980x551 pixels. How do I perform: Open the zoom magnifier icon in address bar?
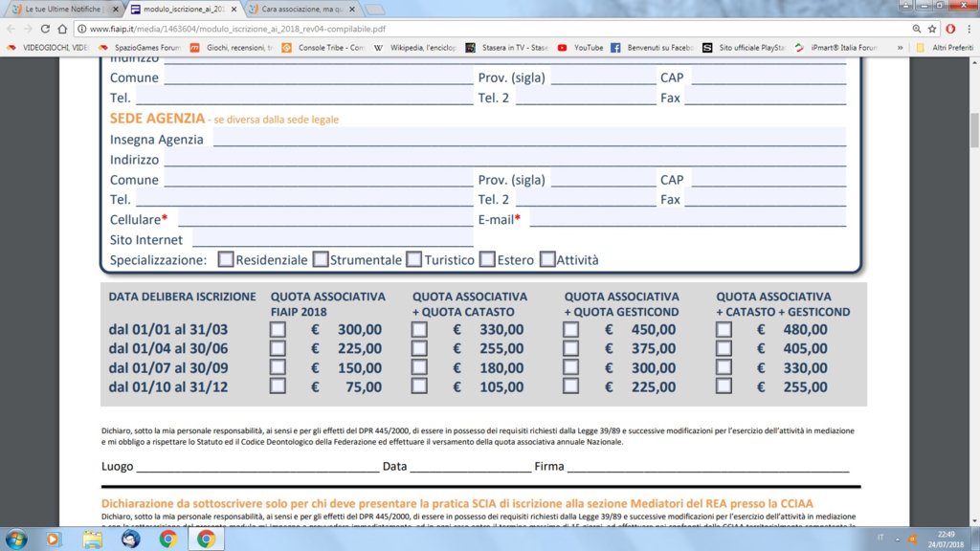coord(916,29)
